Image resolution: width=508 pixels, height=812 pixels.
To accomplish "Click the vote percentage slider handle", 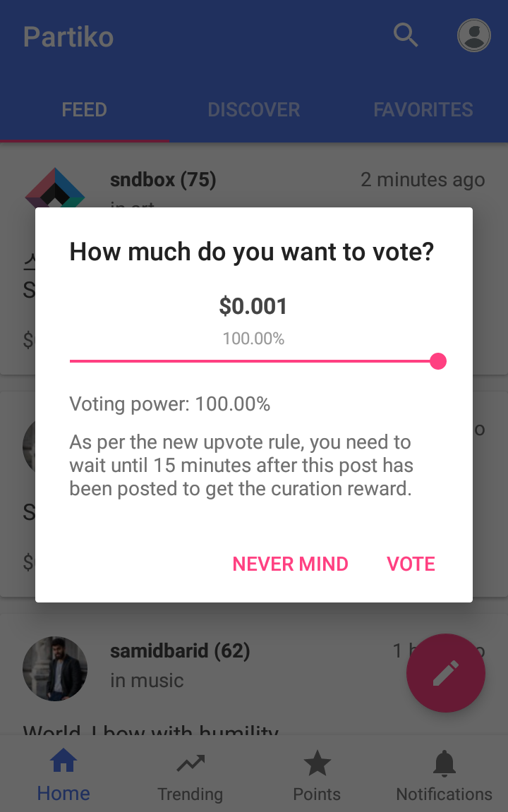I will pos(438,361).
